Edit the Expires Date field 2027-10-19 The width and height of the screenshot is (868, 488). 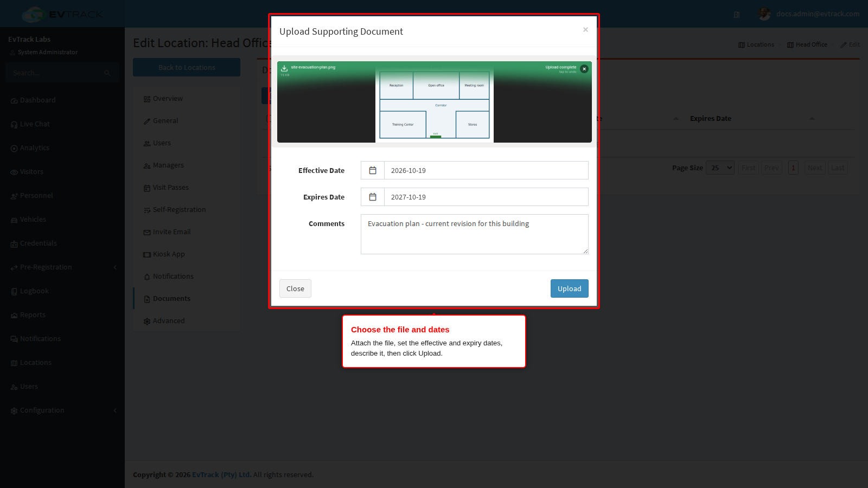coord(486,197)
